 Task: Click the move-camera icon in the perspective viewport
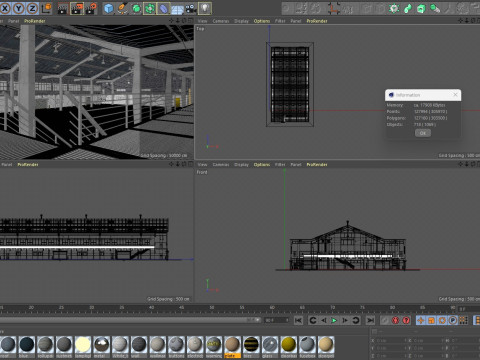point(171,21)
